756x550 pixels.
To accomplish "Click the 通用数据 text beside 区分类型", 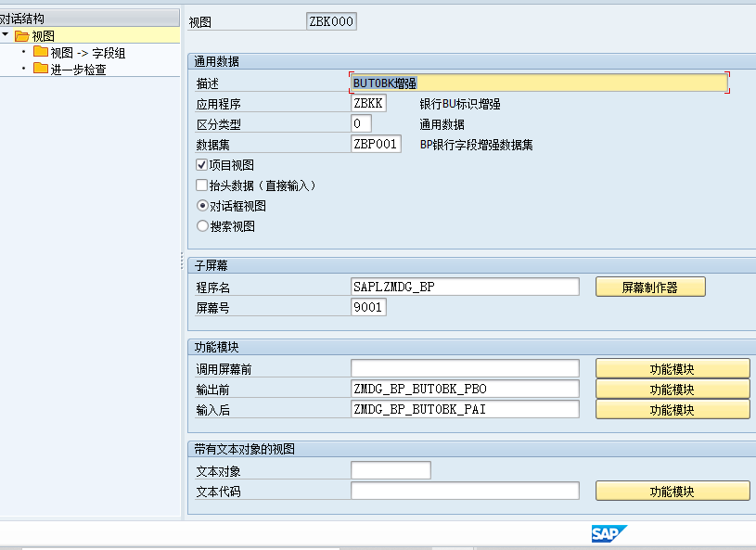I will (442, 124).
